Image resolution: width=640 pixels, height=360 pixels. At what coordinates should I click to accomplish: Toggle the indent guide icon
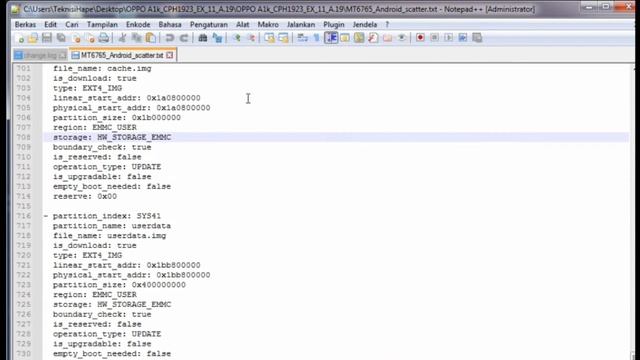pyautogui.click(x=331, y=38)
